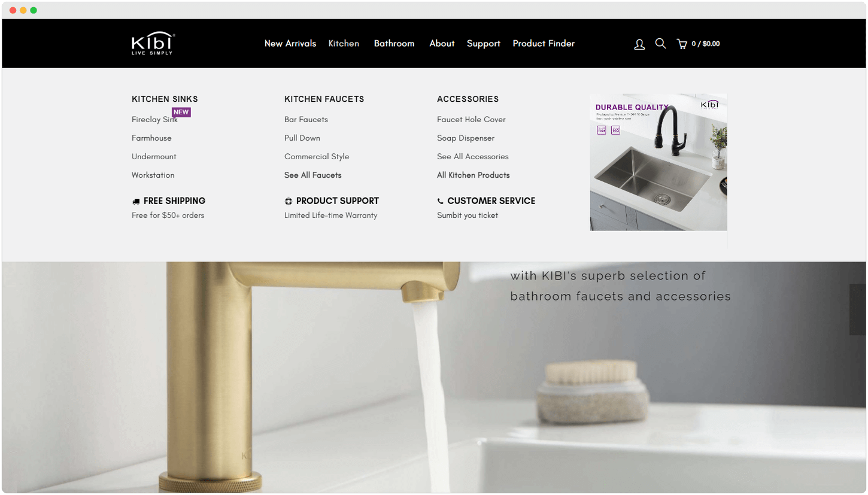The width and height of the screenshot is (868, 495).
Task: Open the About navigation menu
Action: pos(442,43)
